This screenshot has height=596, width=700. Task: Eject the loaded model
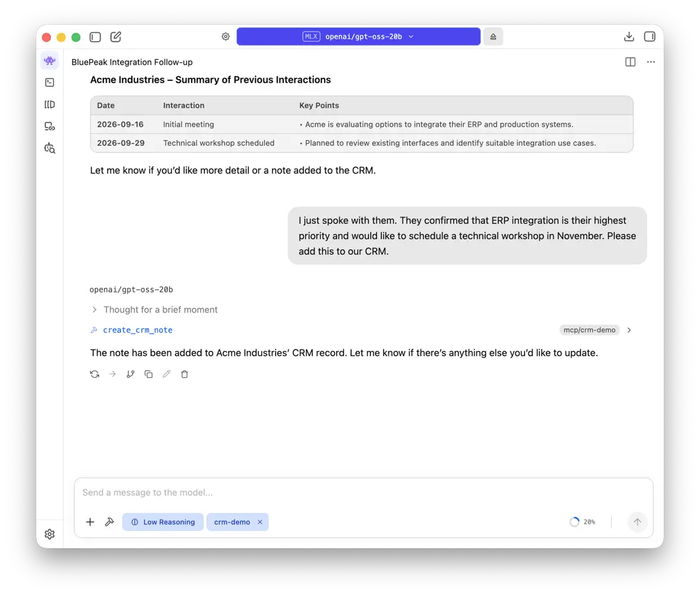[493, 37]
